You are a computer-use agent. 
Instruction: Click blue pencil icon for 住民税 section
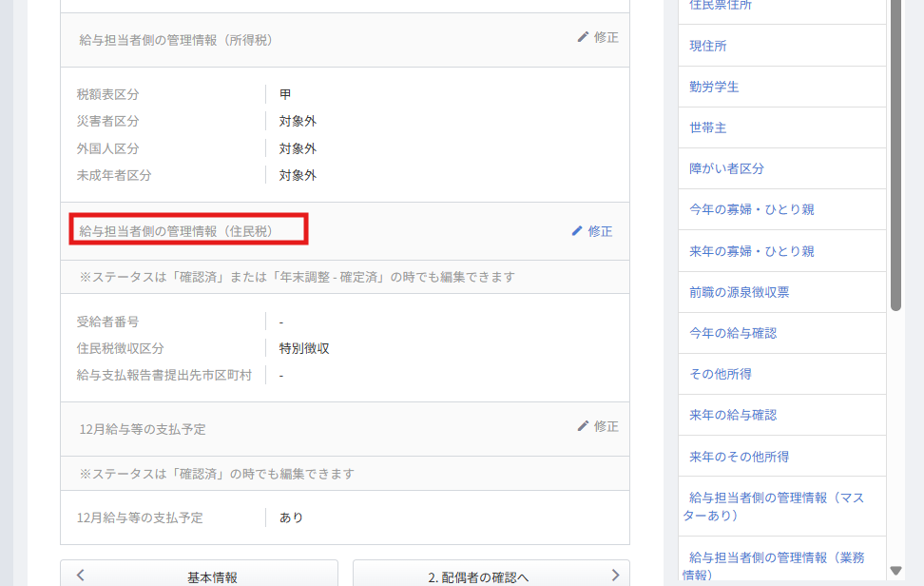(x=577, y=231)
